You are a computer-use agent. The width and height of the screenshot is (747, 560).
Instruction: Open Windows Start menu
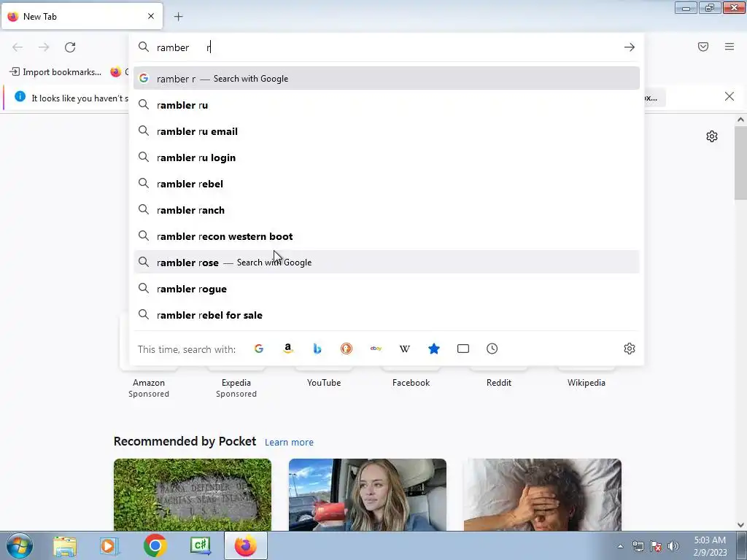click(20, 545)
